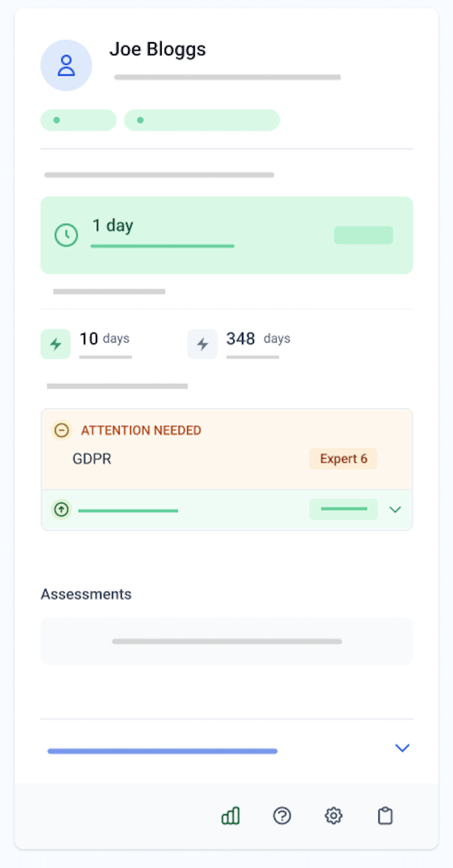The image size is (453, 868).
Task: Click the GDPR skill entry
Action: [92, 459]
